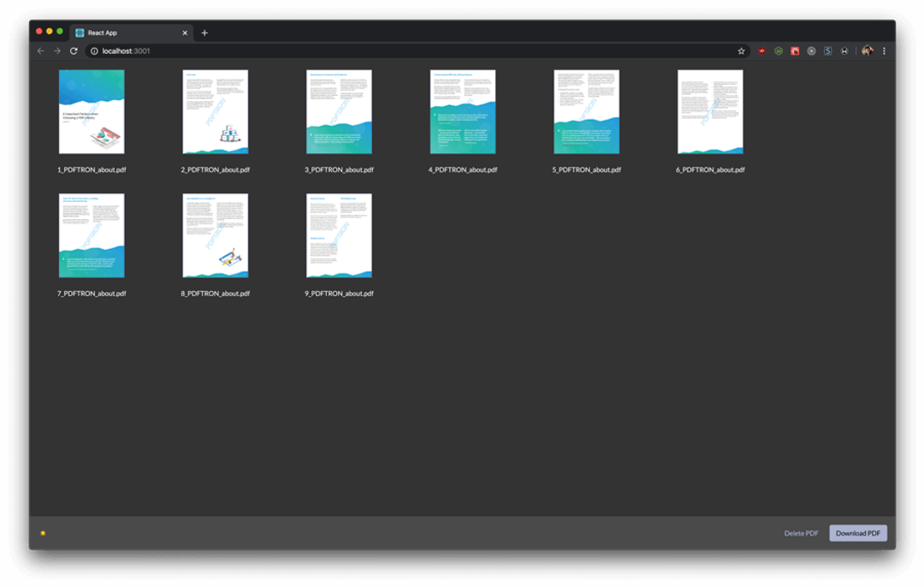Click the Download PDF button
Screen dimensions: 924x587
857,532
